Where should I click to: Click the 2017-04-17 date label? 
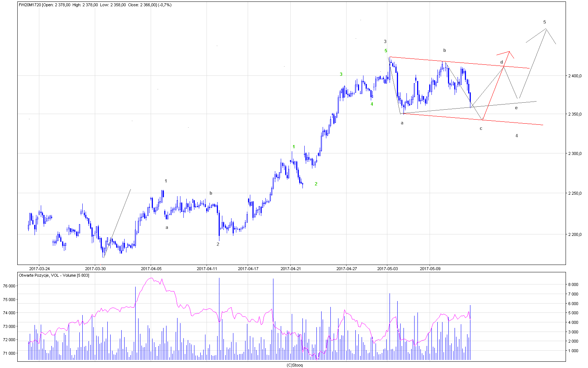click(x=248, y=269)
